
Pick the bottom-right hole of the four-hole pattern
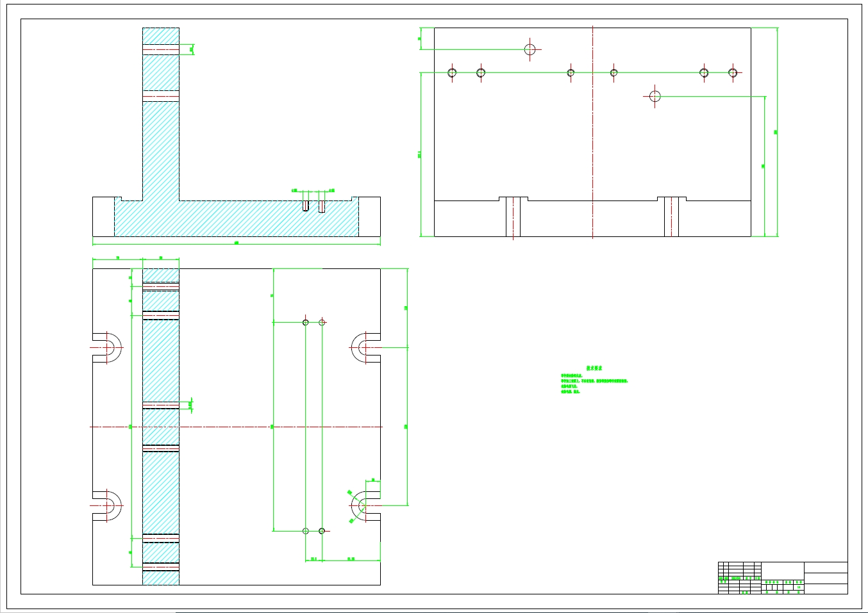coord(322,531)
